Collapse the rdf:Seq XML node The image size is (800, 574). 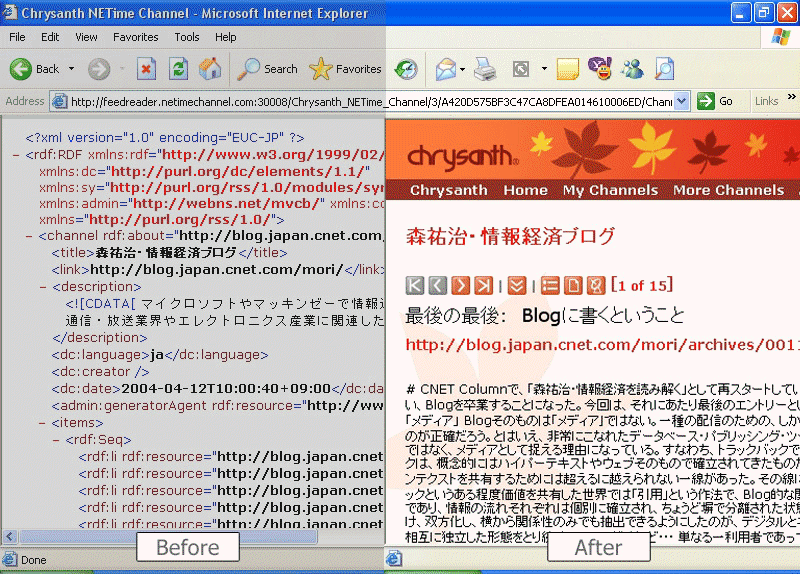(56, 440)
